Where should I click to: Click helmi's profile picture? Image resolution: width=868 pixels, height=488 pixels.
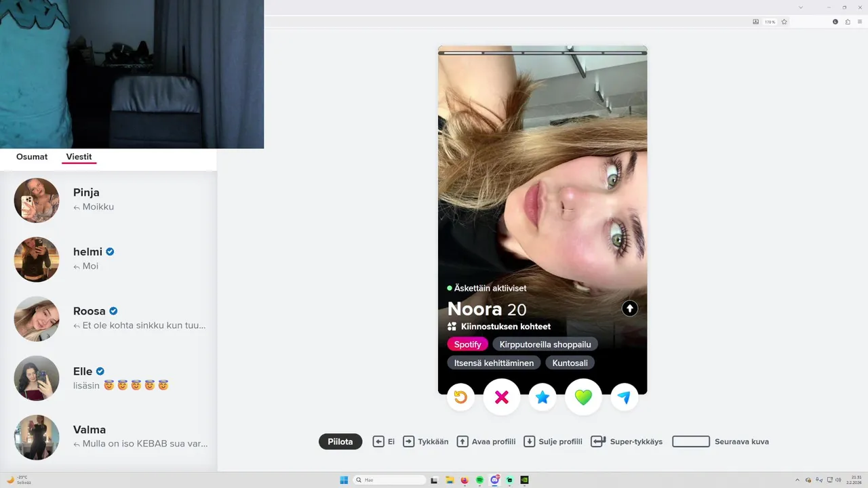pyautogui.click(x=37, y=259)
